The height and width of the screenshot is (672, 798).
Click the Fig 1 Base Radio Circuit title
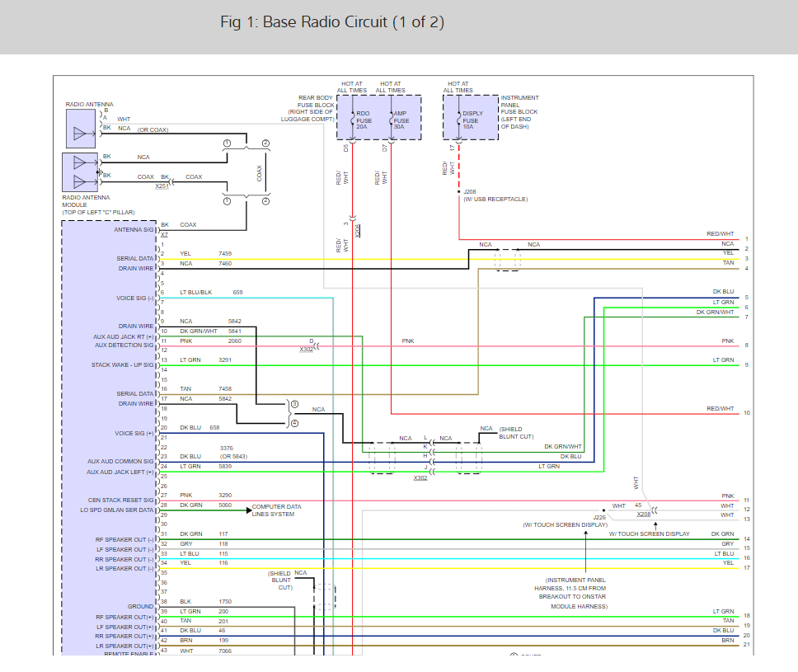pos(332,22)
